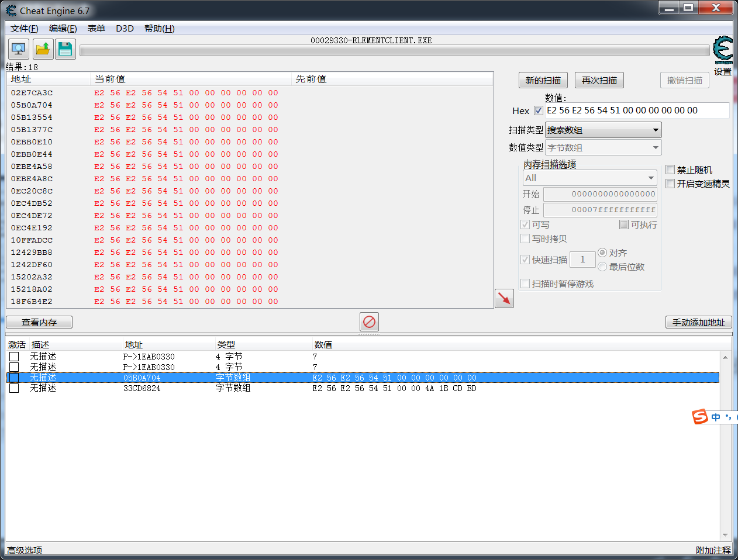Click the hex value input field

click(637, 110)
